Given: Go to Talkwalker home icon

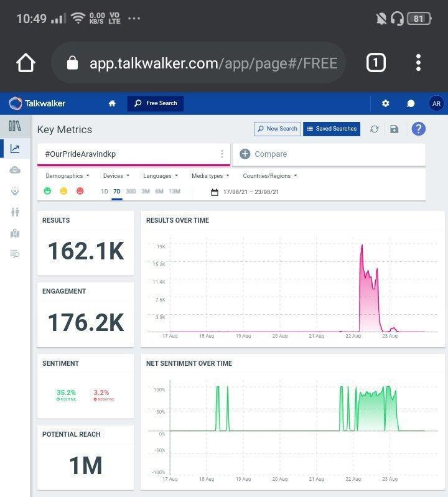Looking at the screenshot, I should [112, 103].
